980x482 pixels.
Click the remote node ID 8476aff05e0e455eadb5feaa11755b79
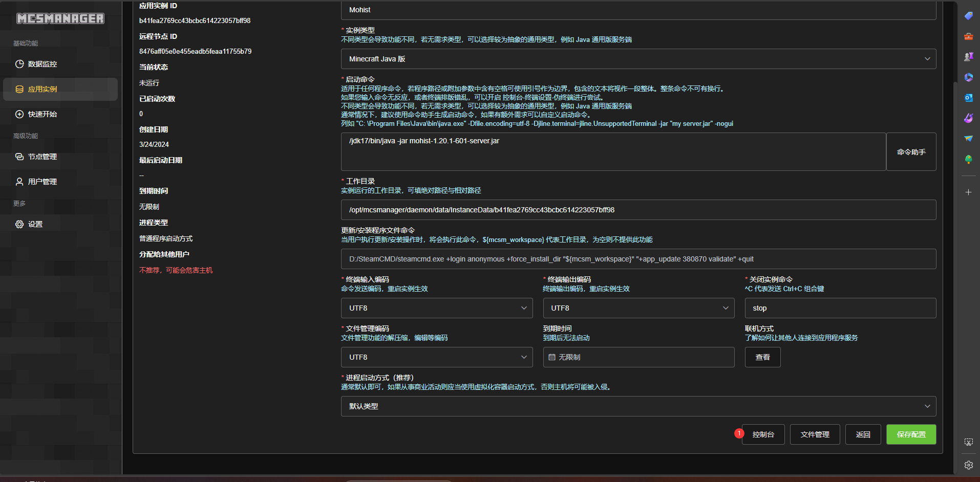pos(195,52)
